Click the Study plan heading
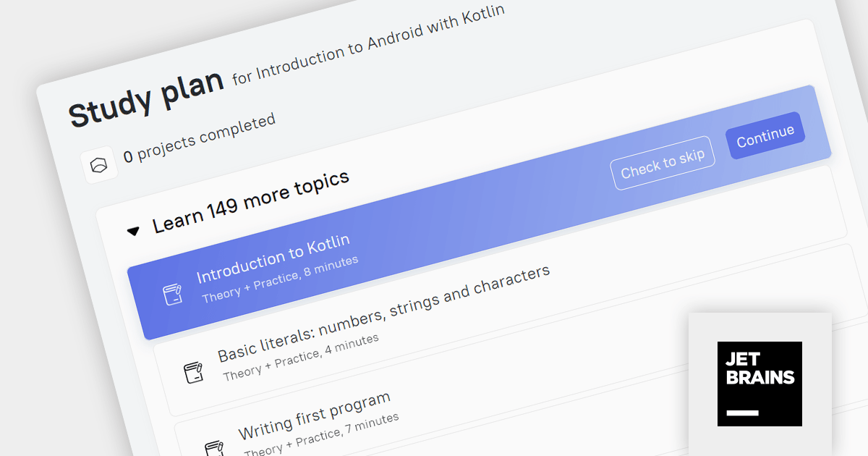Image resolution: width=868 pixels, height=456 pixels. [x=146, y=99]
